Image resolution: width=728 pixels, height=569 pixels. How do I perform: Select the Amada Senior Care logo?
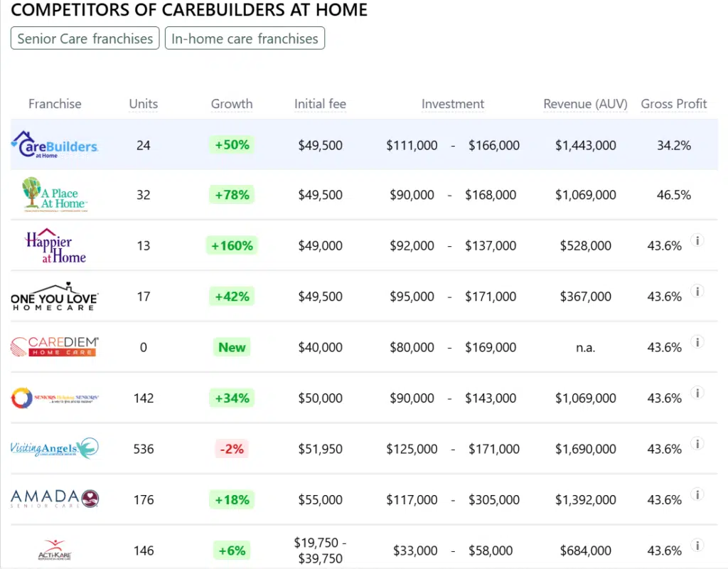pos(55,499)
